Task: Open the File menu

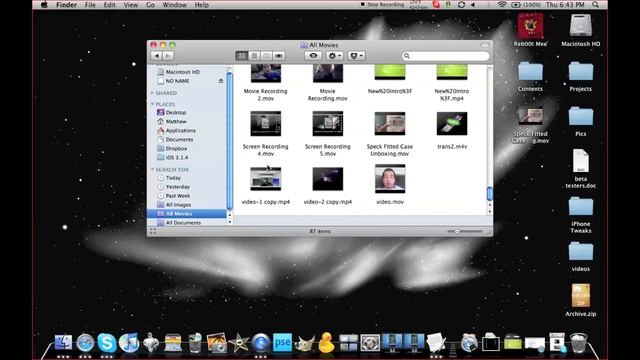Action: point(90,5)
